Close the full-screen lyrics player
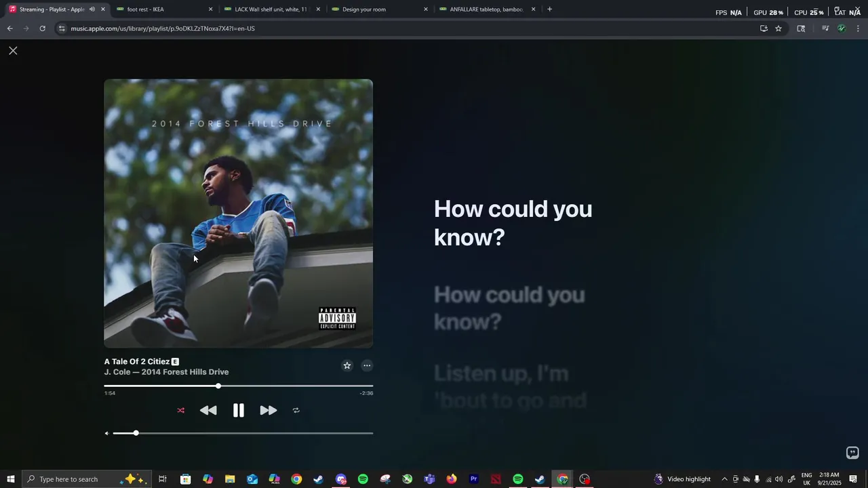 click(13, 51)
